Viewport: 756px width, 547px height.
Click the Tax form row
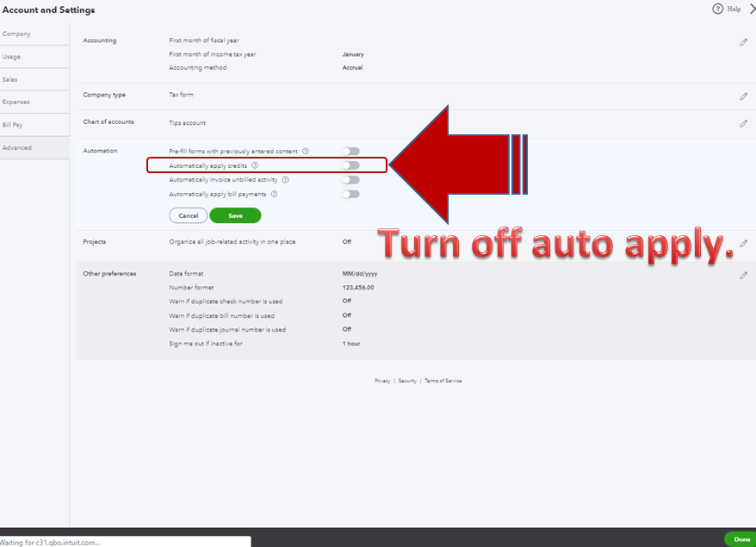[181, 95]
